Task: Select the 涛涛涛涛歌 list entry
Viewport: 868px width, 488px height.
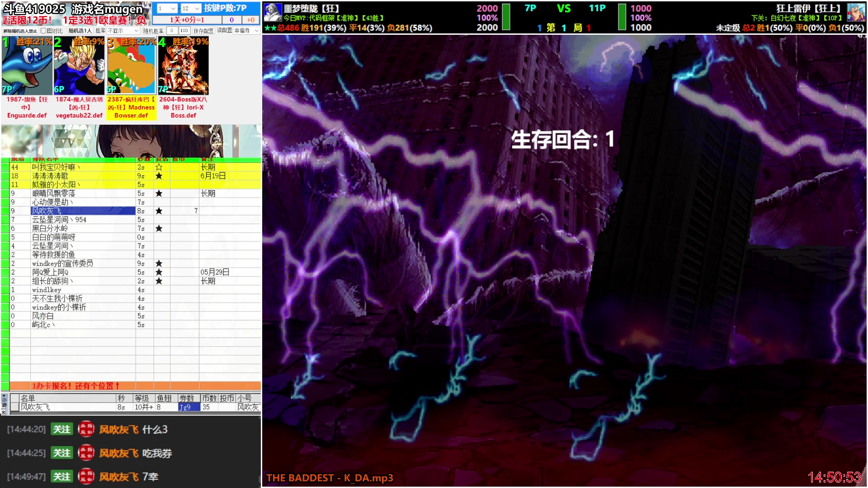Action: pyautogui.click(x=83, y=176)
